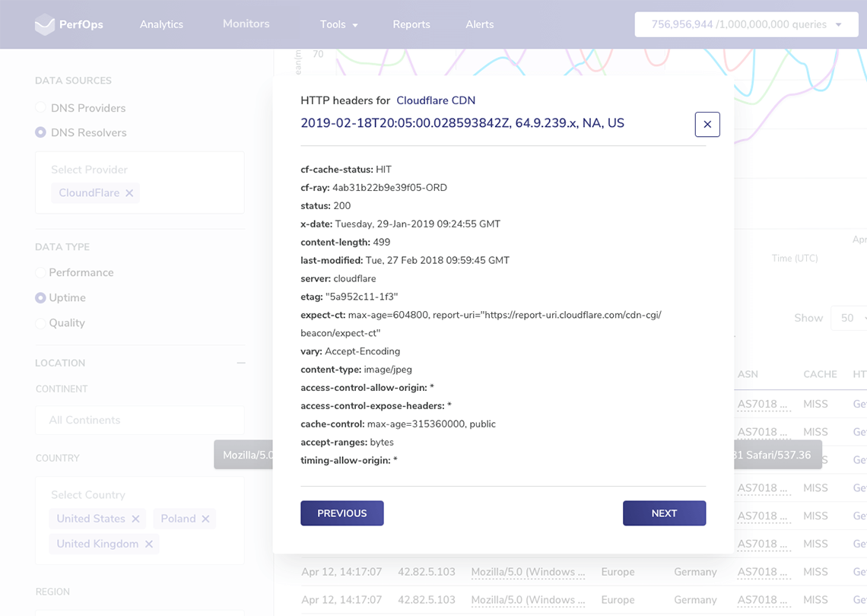Click the content-length: 499 line

point(345,242)
